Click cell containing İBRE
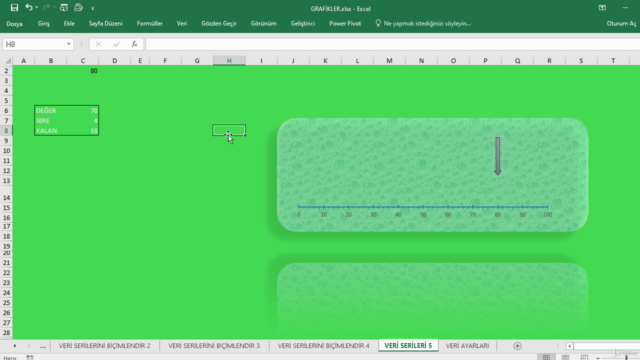 [x=51, y=121]
